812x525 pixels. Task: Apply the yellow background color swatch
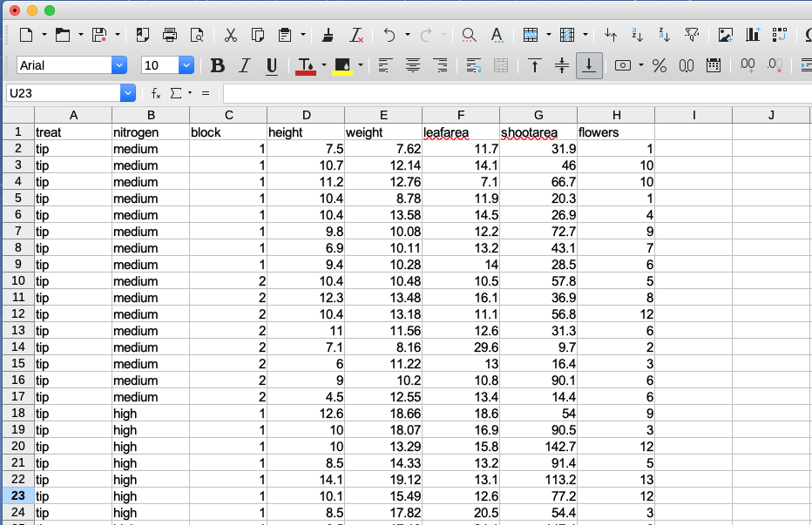tap(342, 65)
